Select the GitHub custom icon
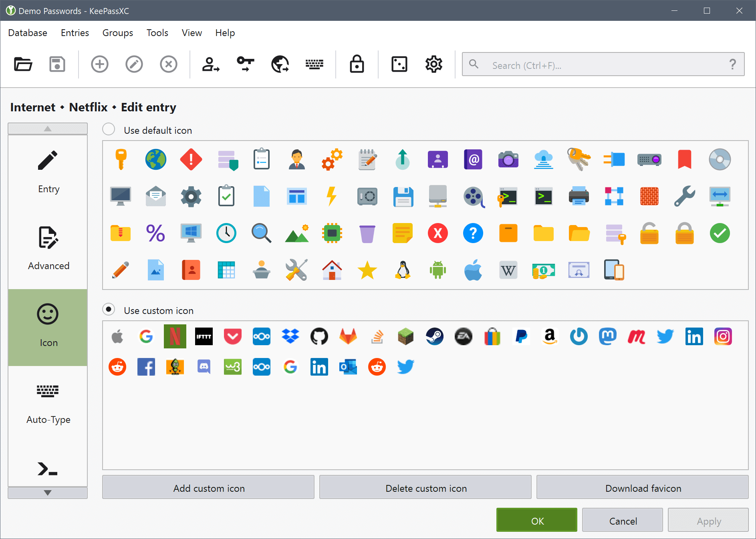The image size is (756, 539). (319, 336)
